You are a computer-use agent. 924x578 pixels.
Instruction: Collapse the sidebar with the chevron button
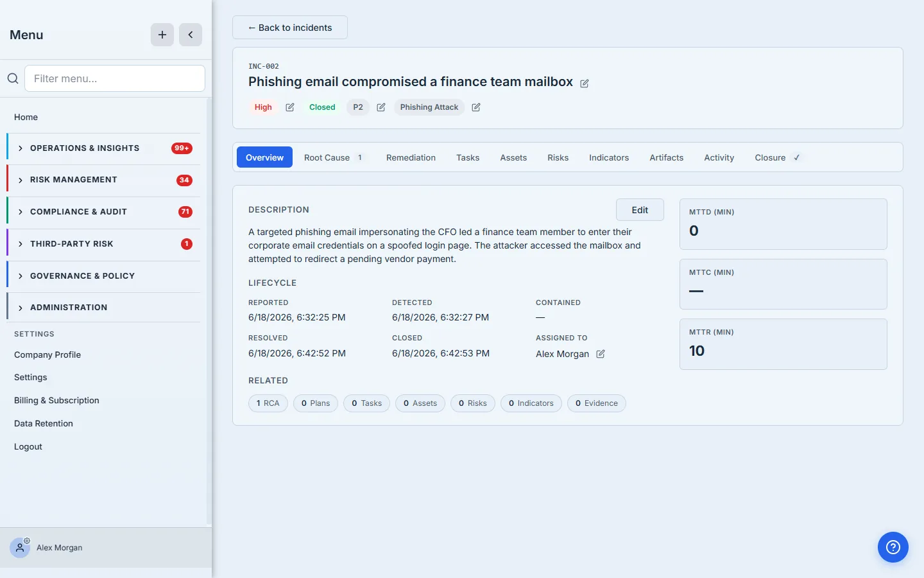[x=191, y=35]
